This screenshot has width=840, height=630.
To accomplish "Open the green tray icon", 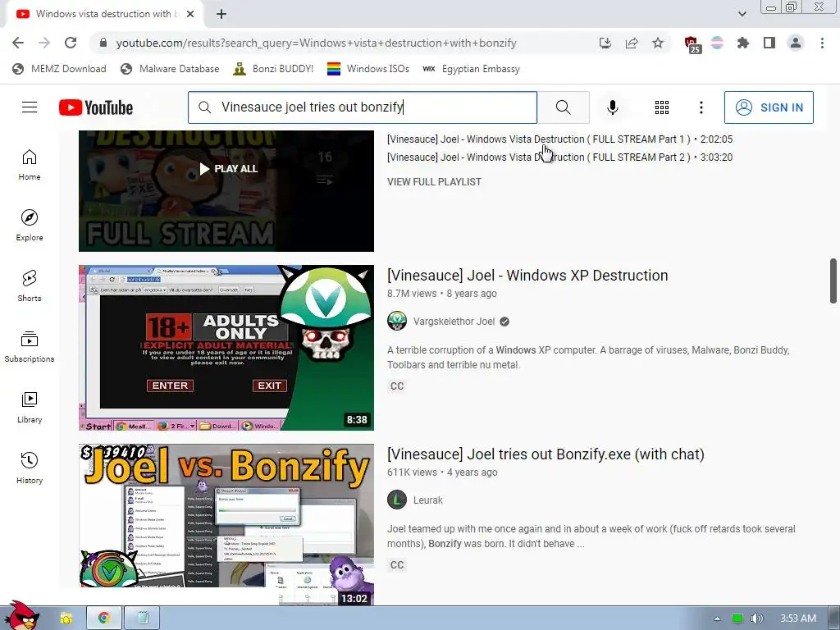I will 737,619.
